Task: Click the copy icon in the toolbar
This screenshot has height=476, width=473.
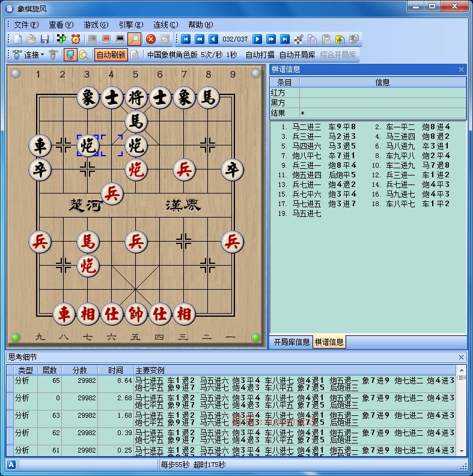Action: 312,39
